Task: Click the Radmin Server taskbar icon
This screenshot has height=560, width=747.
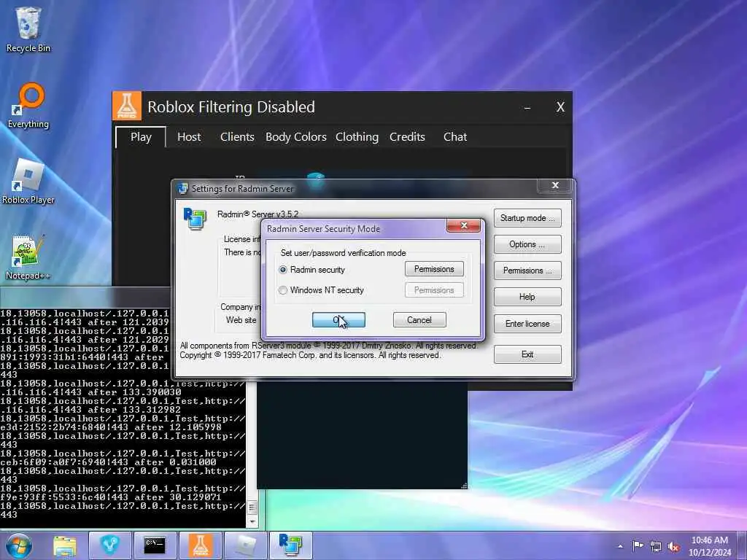Action: point(290,545)
